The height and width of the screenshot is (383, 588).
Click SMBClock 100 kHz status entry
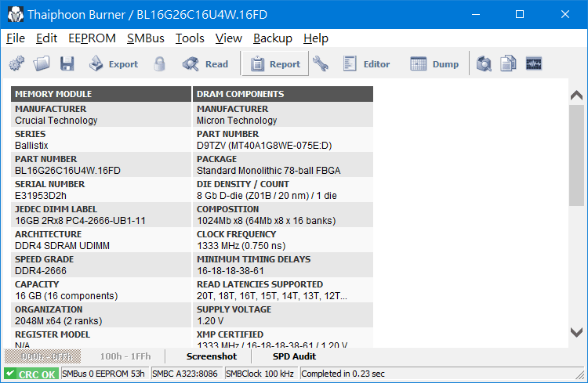pyautogui.click(x=260, y=374)
